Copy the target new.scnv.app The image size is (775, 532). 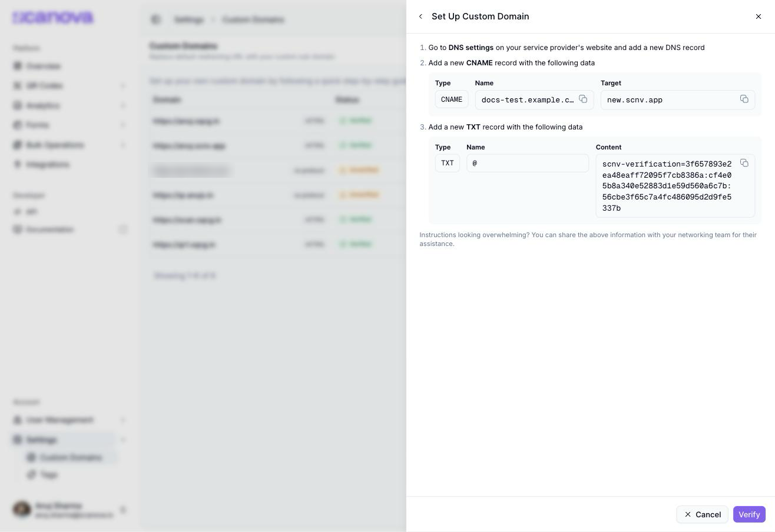point(744,99)
